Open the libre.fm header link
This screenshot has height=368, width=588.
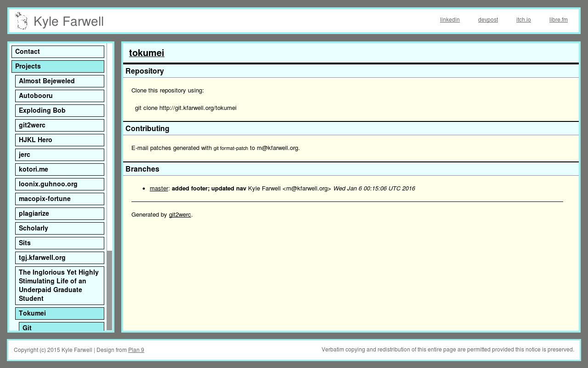pos(558,20)
